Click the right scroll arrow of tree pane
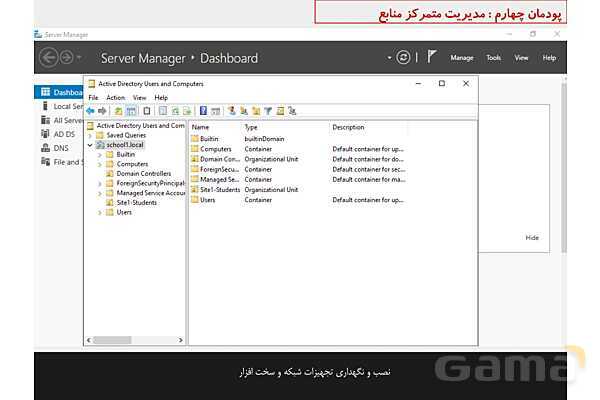 tap(181, 340)
